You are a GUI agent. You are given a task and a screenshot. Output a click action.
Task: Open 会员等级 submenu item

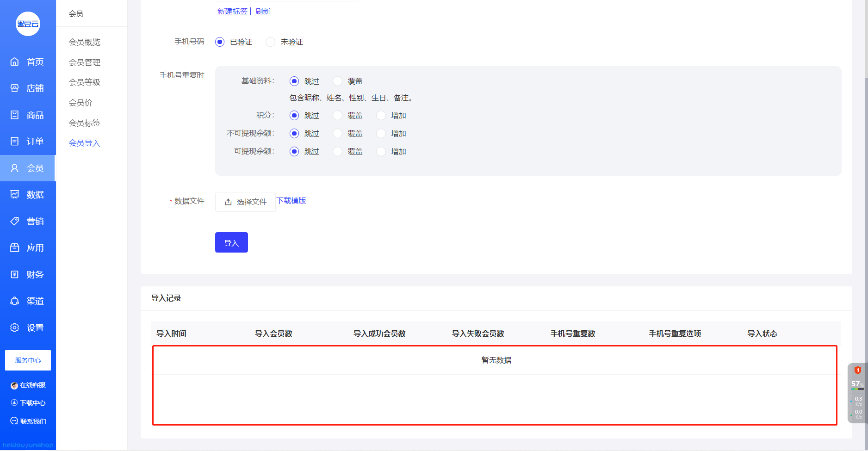tap(85, 82)
